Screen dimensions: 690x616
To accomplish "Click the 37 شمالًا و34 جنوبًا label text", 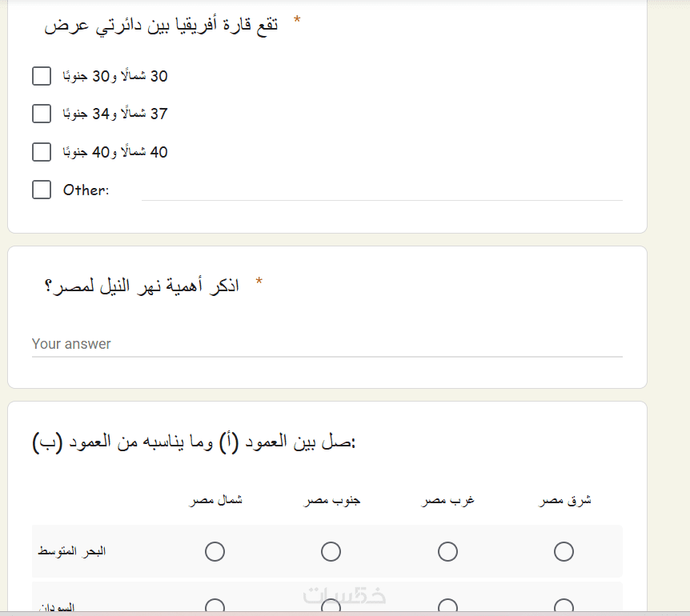I will click(x=115, y=114).
